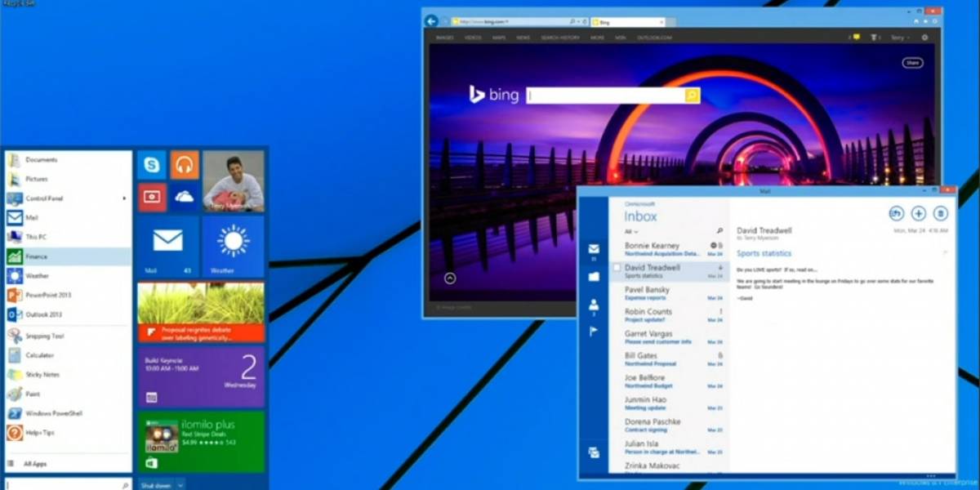Screen dimensions: 980x490
Task: Open the Terry account dropdown on Bing
Action: pyautogui.click(x=899, y=38)
